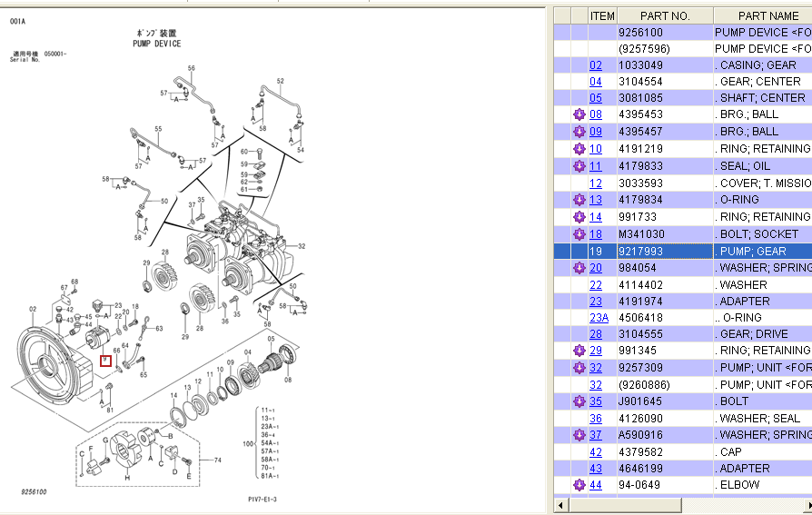The image size is (812, 515).
Task: Click the gear icon next to item 20
Action: pos(579,268)
